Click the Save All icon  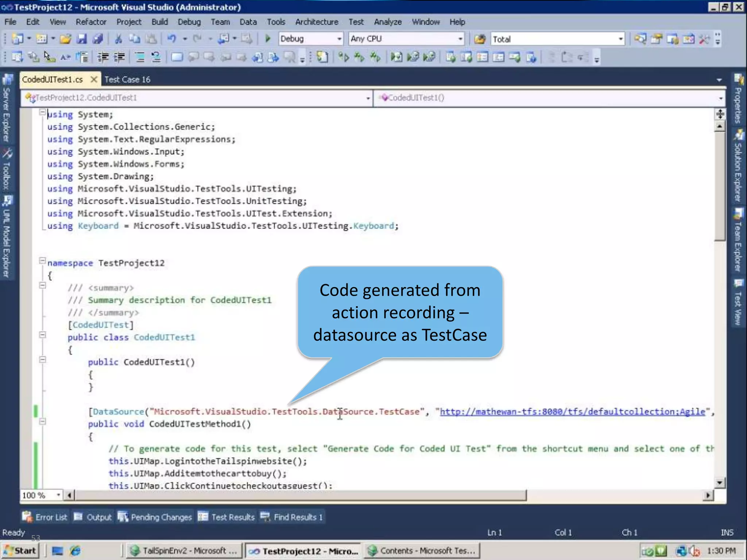coord(97,39)
